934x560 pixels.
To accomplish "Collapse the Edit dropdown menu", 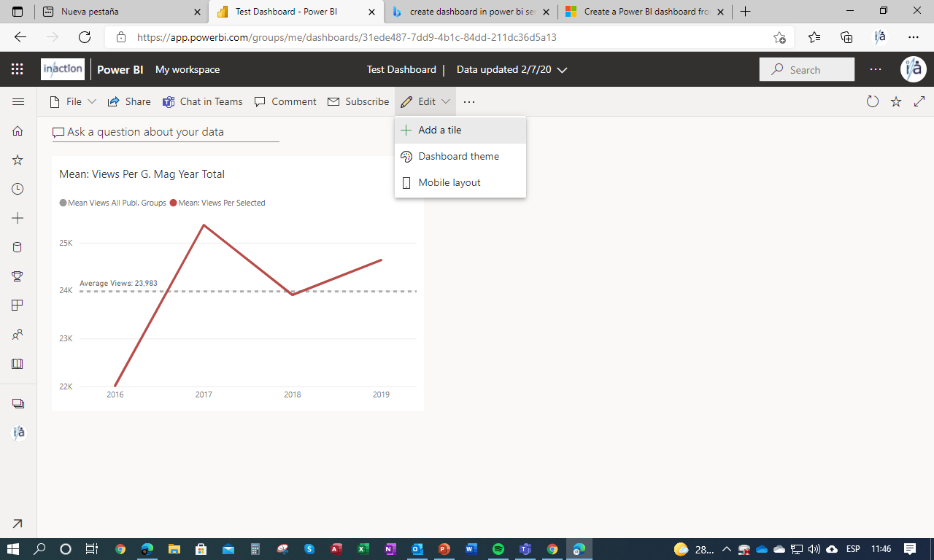I will tap(425, 101).
